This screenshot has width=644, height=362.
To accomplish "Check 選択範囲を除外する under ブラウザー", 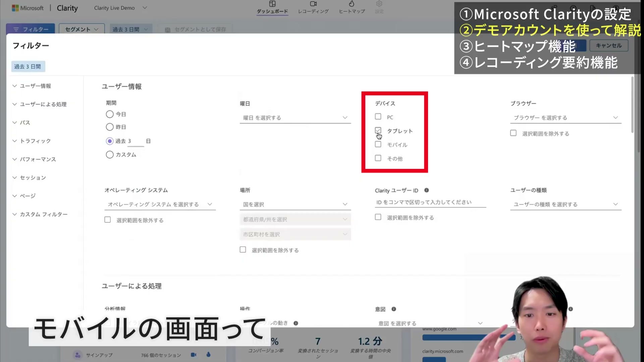I will (513, 133).
